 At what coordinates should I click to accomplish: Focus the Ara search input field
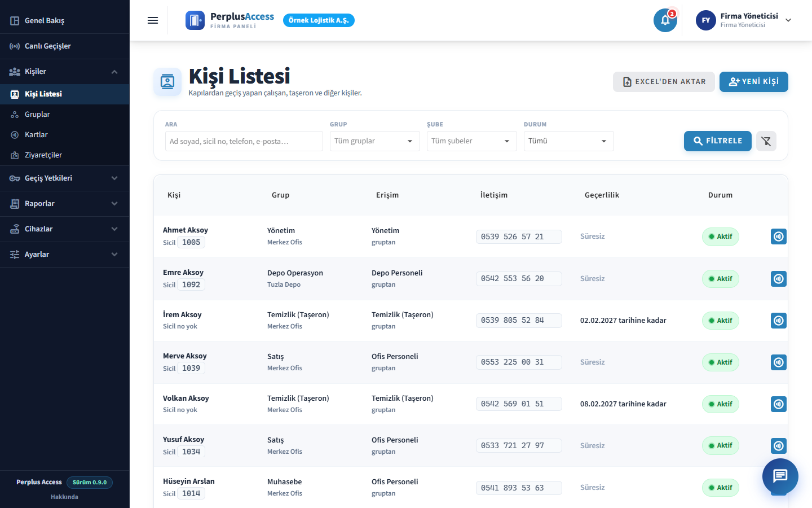(244, 141)
